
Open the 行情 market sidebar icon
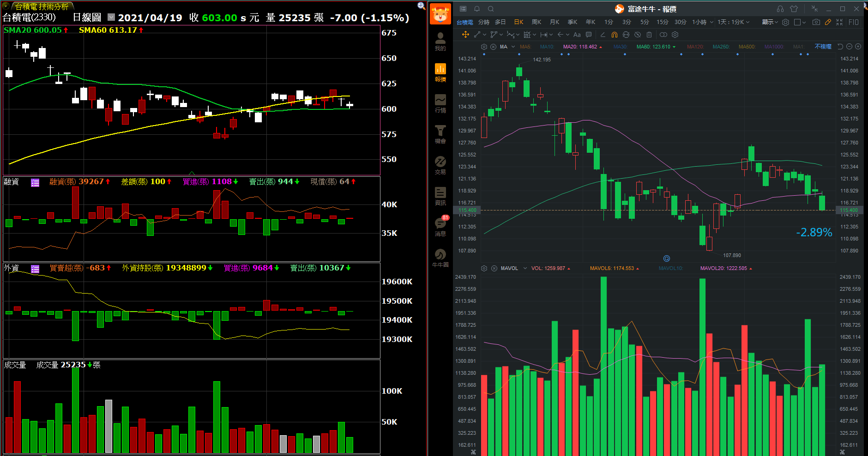coord(440,103)
